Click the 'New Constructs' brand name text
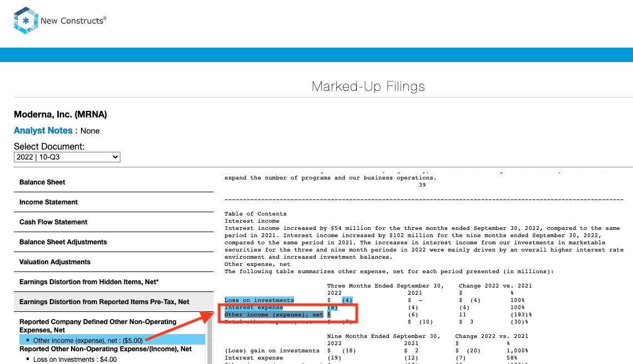Image resolution: width=633 pixels, height=364 pixels. coord(73,20)
